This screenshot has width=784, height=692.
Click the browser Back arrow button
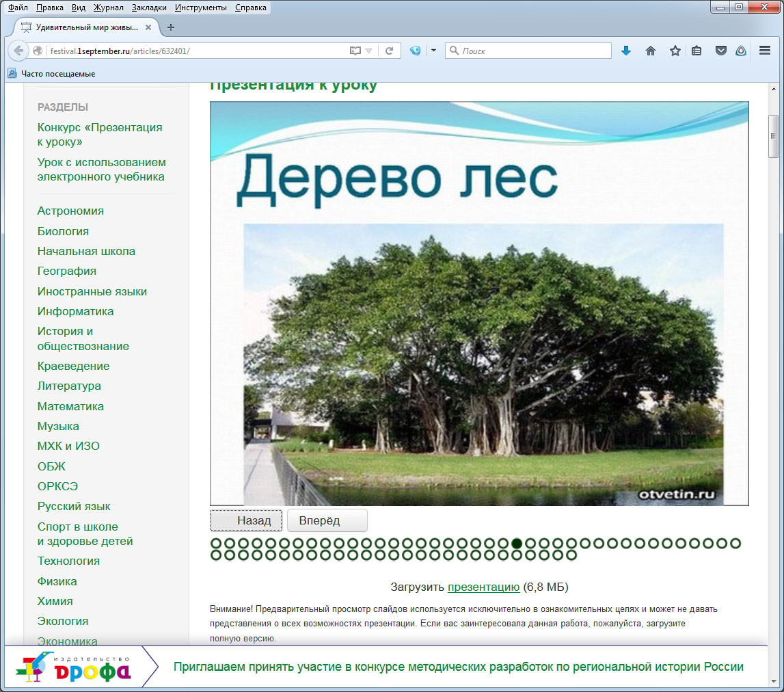pos(19,51)
